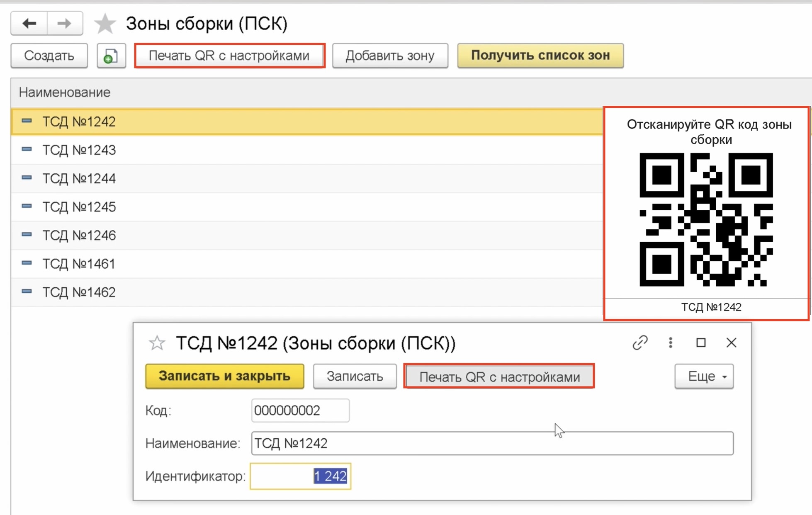Open the Еще dropdown menu
This screenshot has height=515, width=812.
tap(704, 376)
